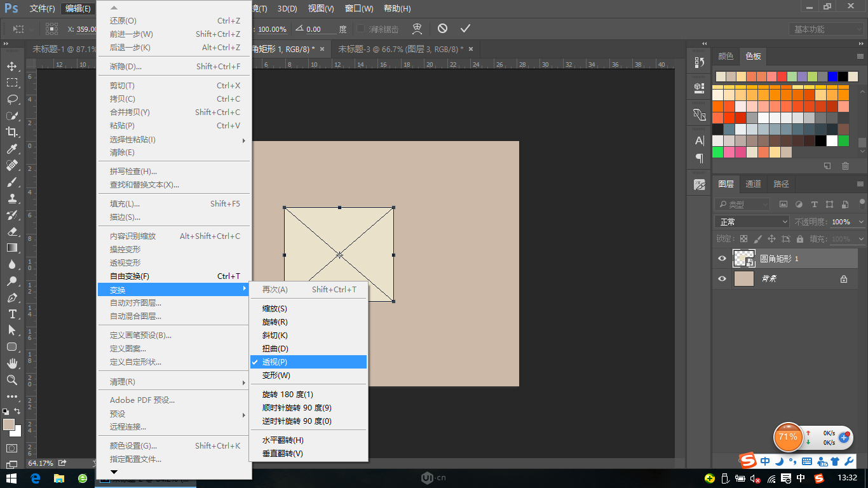Select the Path Selection arrow tool
Image resolution: width=868 pixels, height=488 pixels.
(x=12, y=330)
